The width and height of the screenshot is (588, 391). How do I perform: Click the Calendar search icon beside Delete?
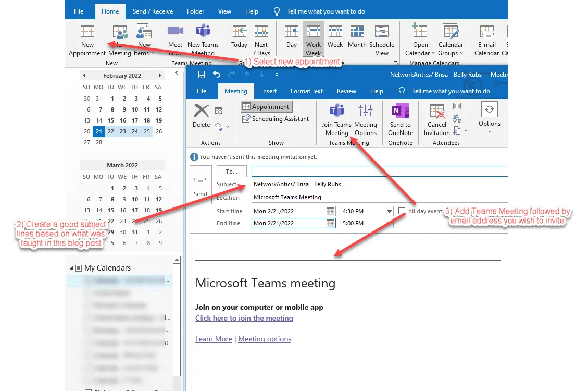tap(219, 111)
